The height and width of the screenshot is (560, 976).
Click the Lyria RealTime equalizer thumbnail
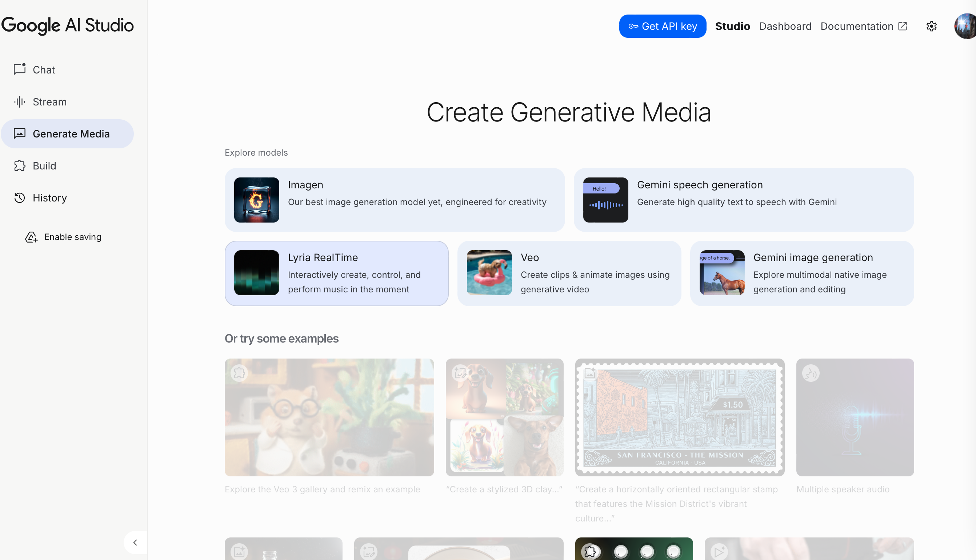pyautogui.click(x=256, y=273)
